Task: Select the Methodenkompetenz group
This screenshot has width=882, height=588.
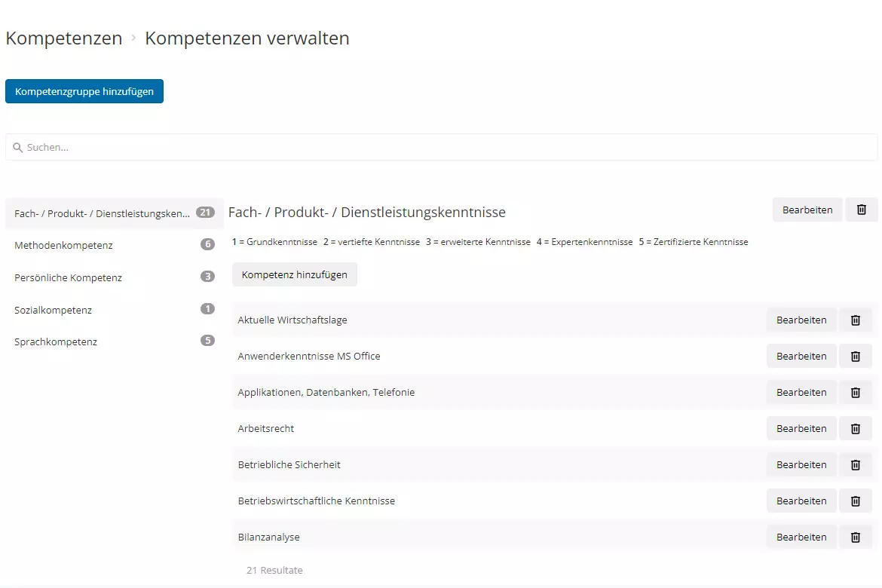Action: 63,245
